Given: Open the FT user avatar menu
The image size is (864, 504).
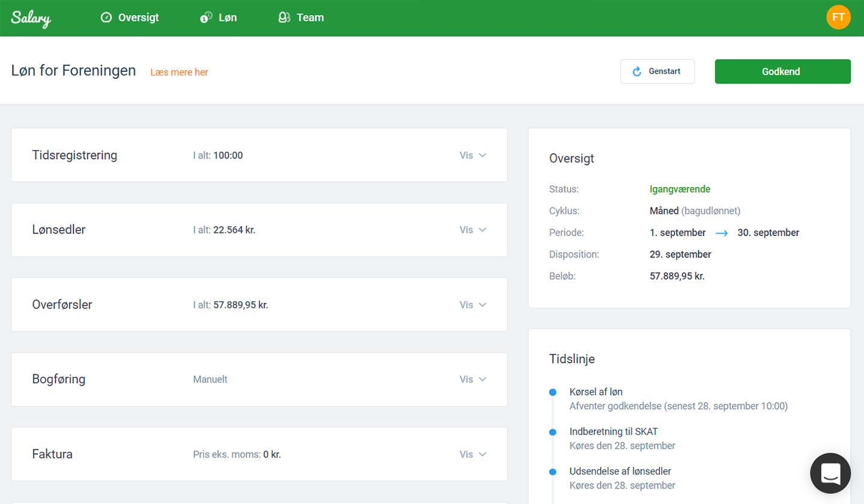Looking at the screenshot, I should [838, 17].
